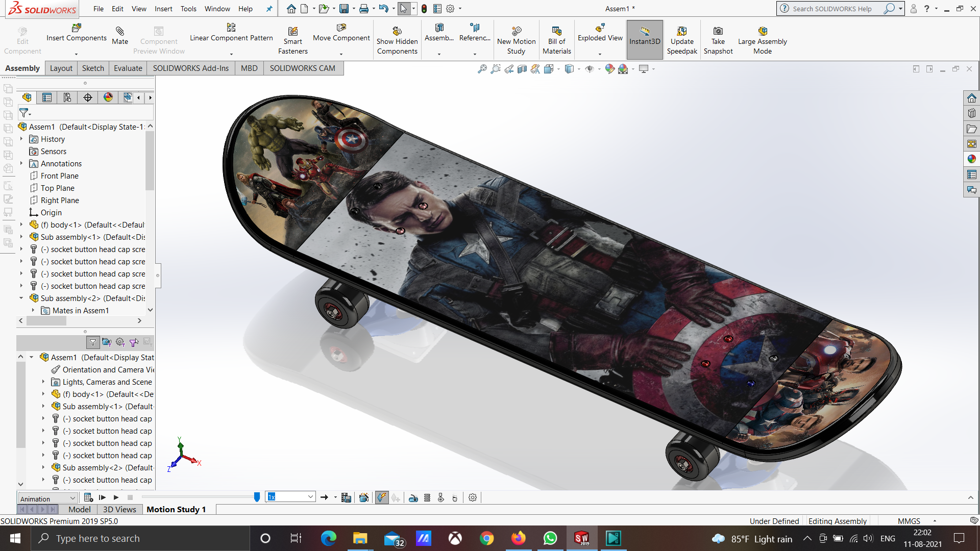Click the Add Motor icon
The width and height of the screenshot is (980, 551).
pyautogui.click(x=413, y=497)
